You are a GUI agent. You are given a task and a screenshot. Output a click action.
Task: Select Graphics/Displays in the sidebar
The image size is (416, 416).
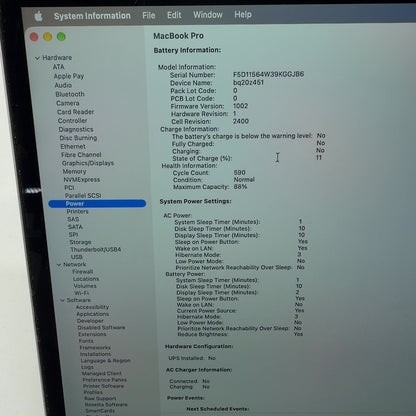point(88,163)
